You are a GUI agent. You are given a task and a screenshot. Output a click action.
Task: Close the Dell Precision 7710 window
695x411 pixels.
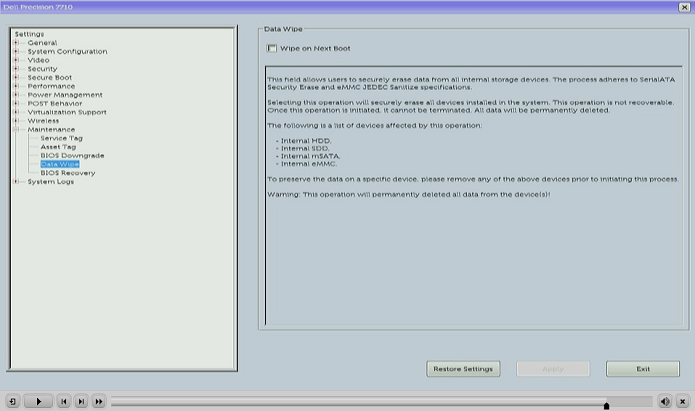pyautogui.click(x=684, y=7)
